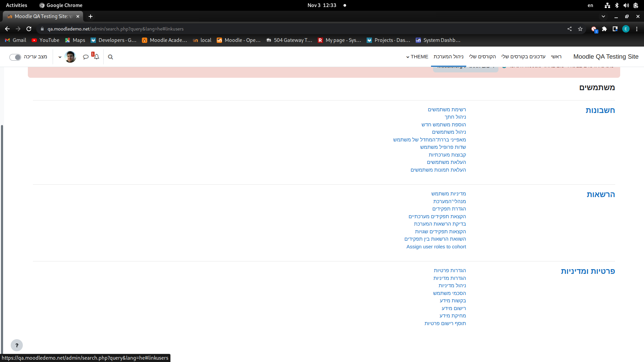The width and height of the screenshot is (644, 362).
Task: Open Projects - Dashboard bookmark
Action: point(388,40)
